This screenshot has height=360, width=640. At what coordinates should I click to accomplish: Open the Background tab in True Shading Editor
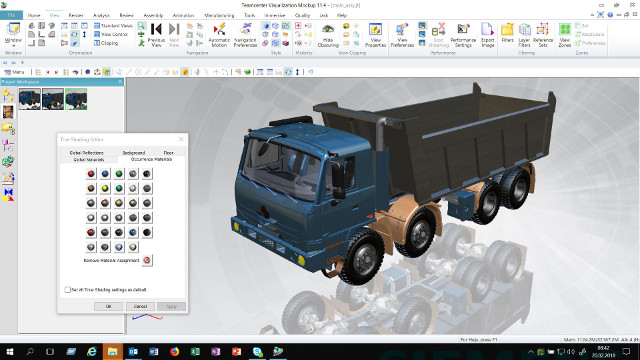coord(134,153)
